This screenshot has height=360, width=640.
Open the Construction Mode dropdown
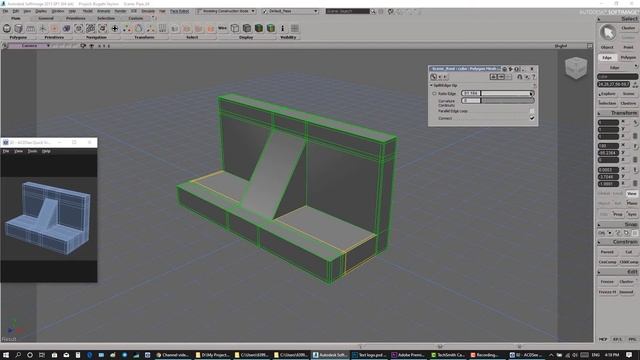(x=226, y=11)
